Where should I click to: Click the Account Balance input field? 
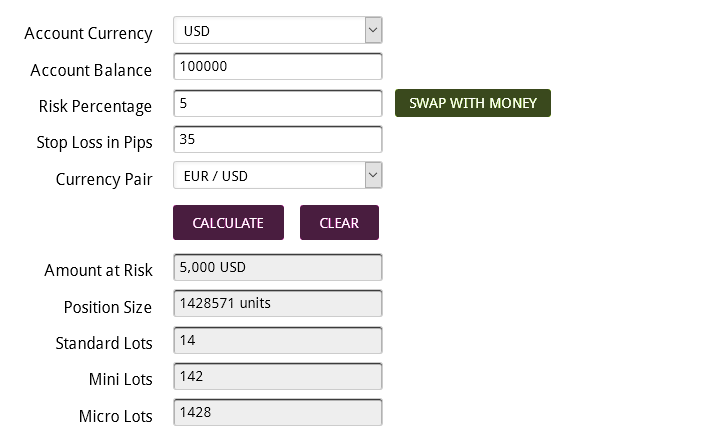277,67
